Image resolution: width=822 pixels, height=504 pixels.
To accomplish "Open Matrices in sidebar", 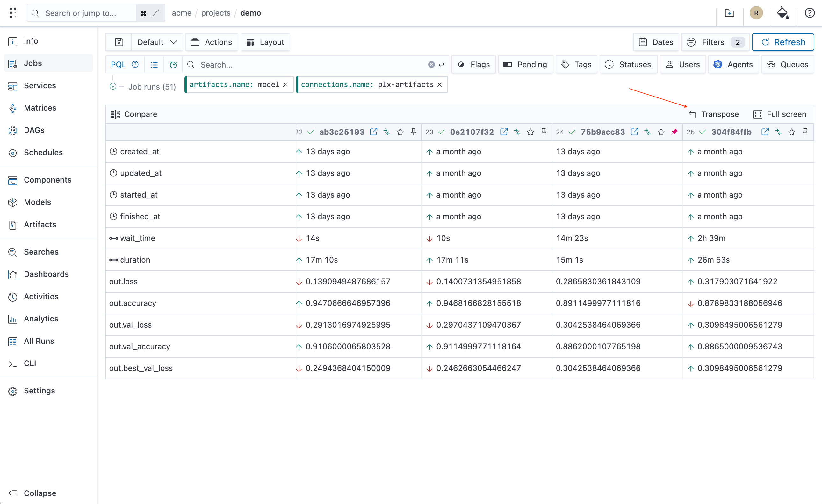I will pyautogui.click(x=48, y=108).
